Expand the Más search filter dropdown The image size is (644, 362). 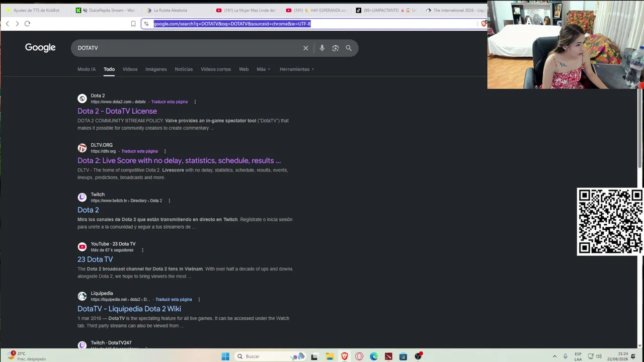263,69
